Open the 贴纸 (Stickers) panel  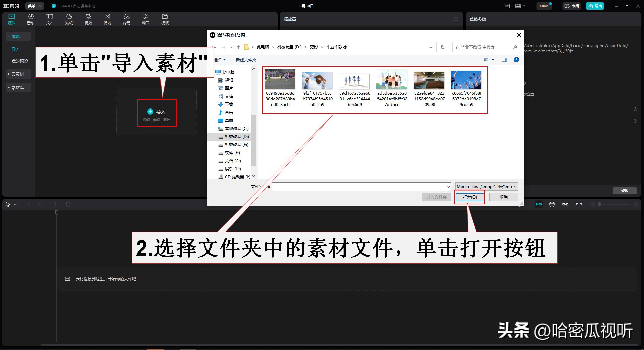69,18
